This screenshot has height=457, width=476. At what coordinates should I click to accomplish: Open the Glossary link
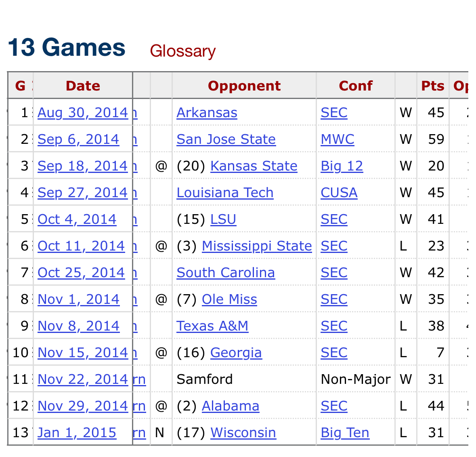click(x=183, y=51)
